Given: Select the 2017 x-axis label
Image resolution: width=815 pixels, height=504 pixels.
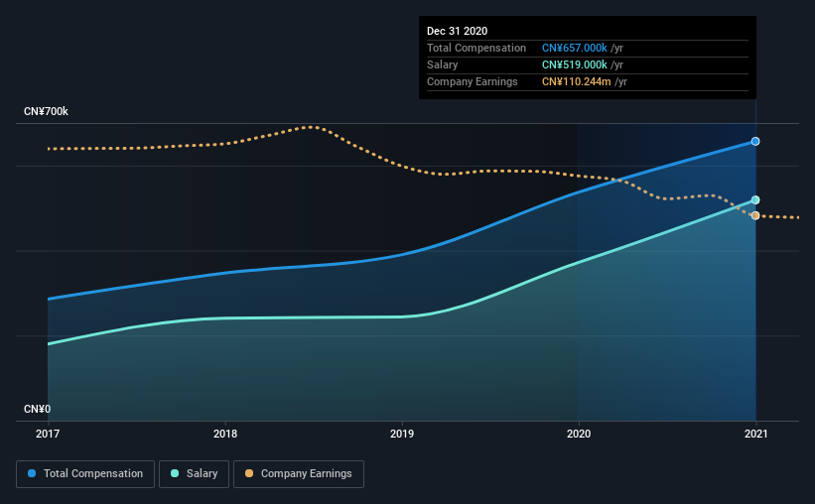Looking at the screenshot, I should tap(48, 434).
